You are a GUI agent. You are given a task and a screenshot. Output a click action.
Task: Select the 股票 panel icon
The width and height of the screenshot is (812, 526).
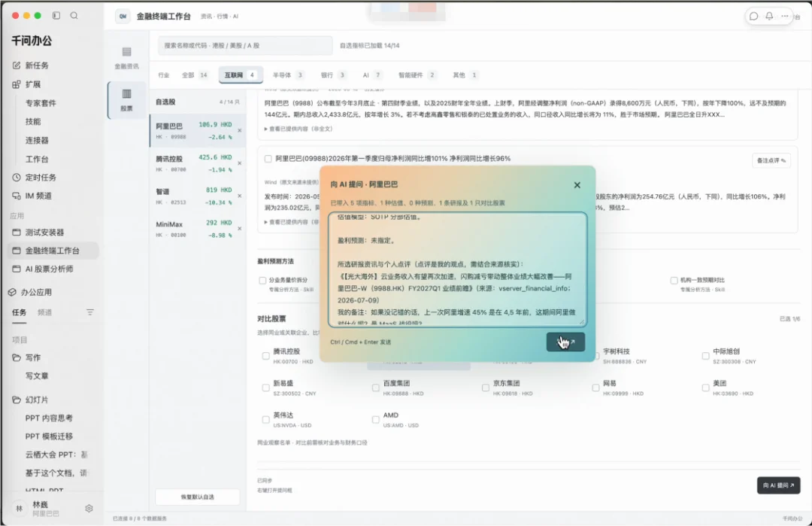(x=126, y=99)
